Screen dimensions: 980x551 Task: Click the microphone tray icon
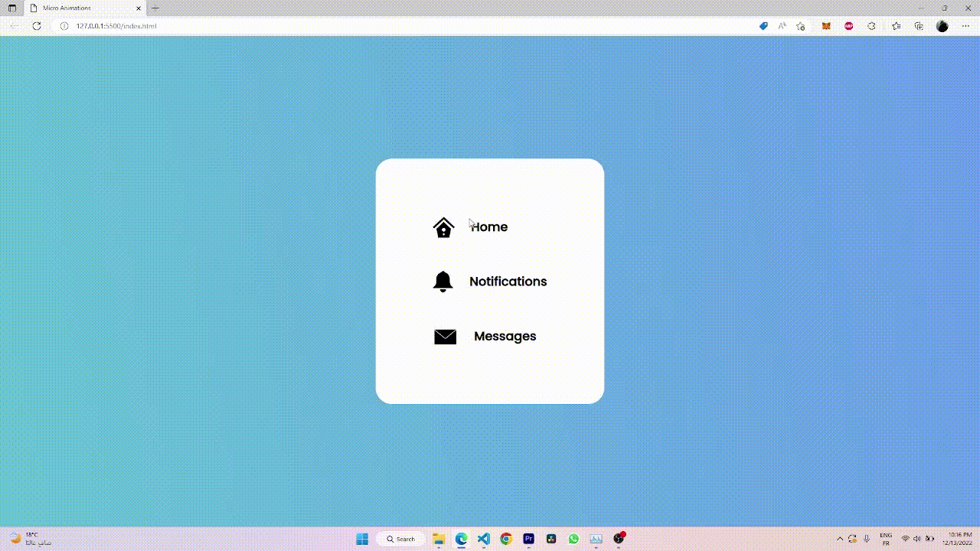(867, 539)
